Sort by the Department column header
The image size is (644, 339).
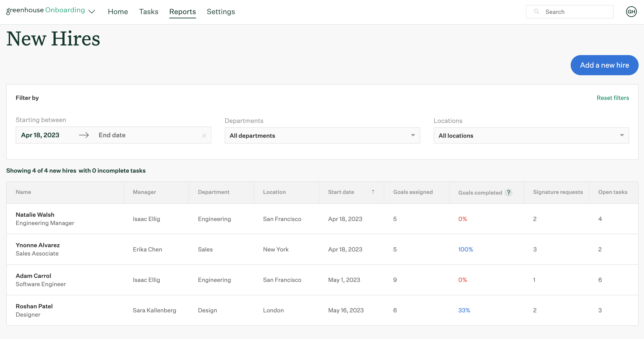coord(213,192)
